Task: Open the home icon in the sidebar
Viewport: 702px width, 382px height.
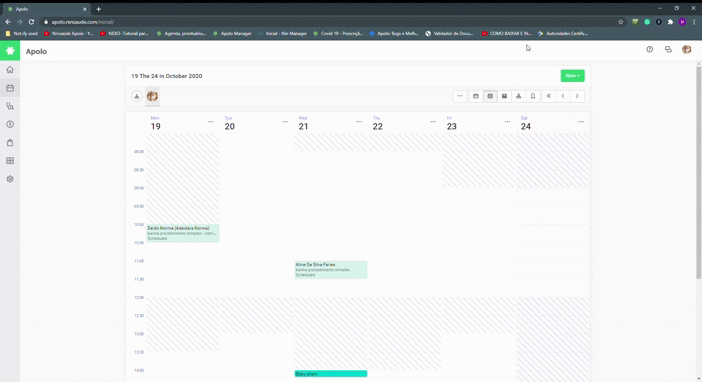Action: (x=10, y=70)
